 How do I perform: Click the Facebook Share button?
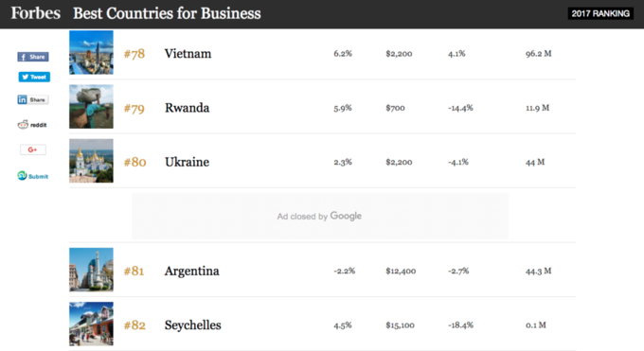click(x=33, y=57)
